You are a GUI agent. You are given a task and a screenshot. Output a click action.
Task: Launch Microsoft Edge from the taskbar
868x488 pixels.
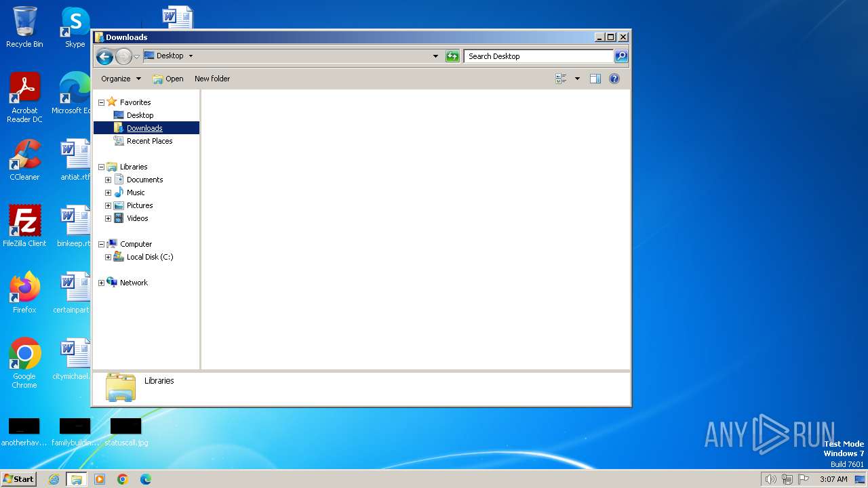pyautogui.click(x=146, y=479)
